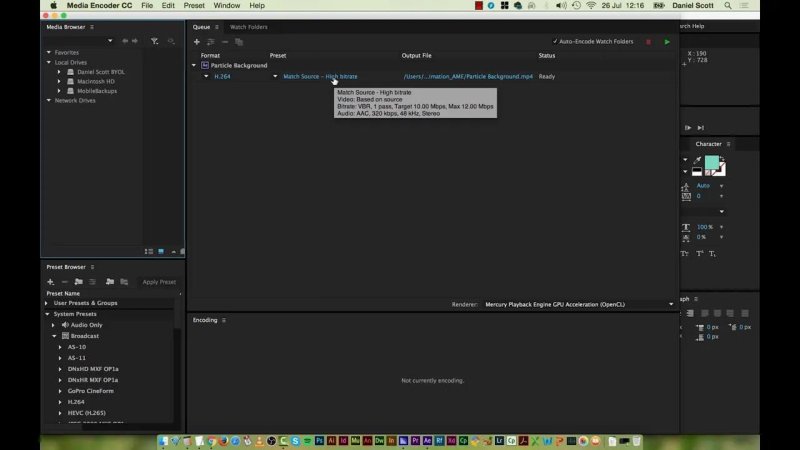Import presets icon in Preset Browser

click(110, 282)
